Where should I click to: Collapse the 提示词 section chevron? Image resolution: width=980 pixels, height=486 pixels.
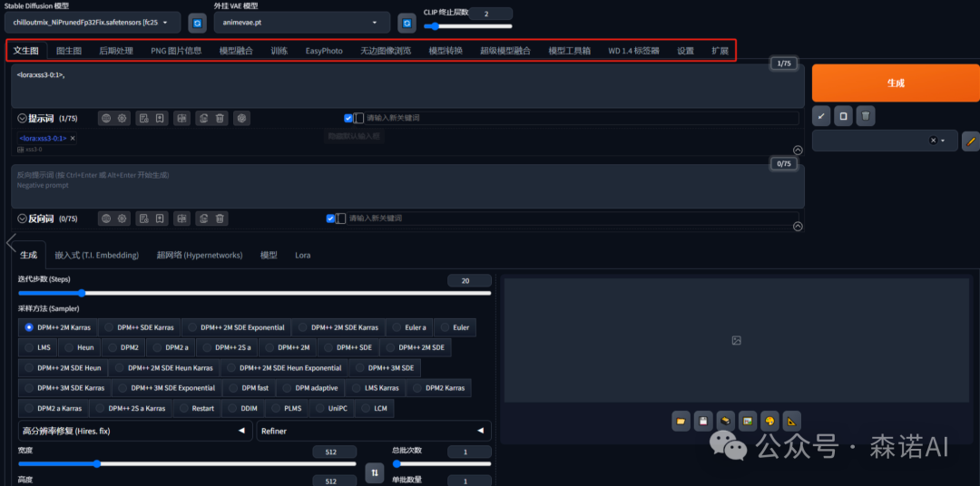(x=22, y=118)
